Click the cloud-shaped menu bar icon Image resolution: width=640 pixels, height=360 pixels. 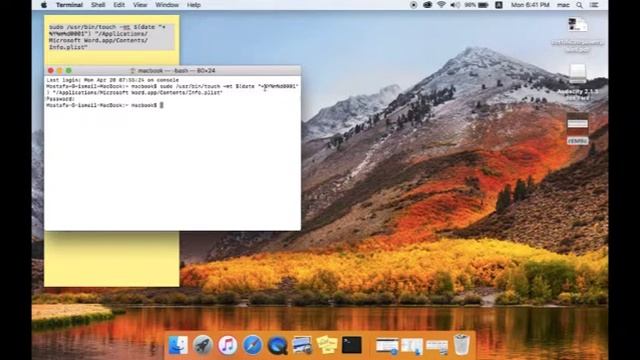[x=427, y=5]
